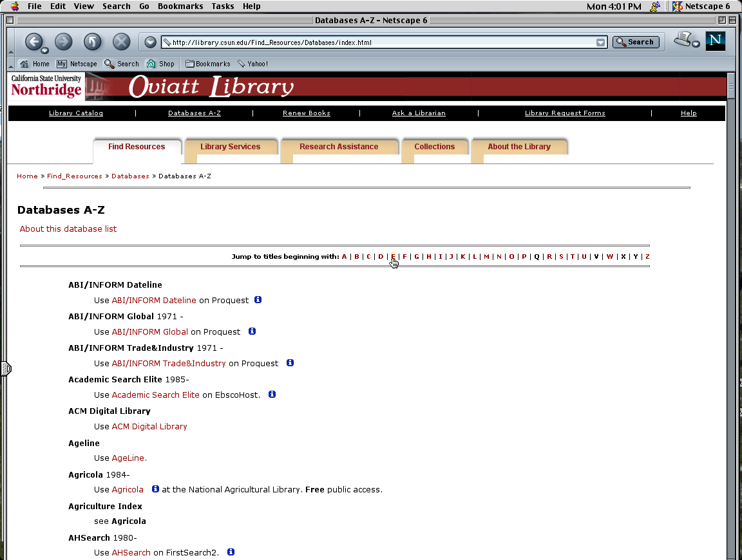
Task: Click Home in the personal toolbar
Action: 34,64
